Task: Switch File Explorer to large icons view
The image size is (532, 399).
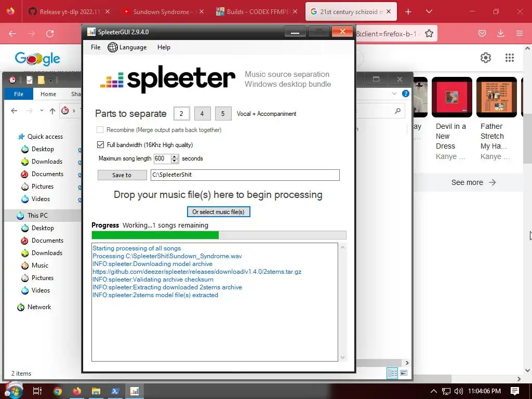Action: click(403, 373)
